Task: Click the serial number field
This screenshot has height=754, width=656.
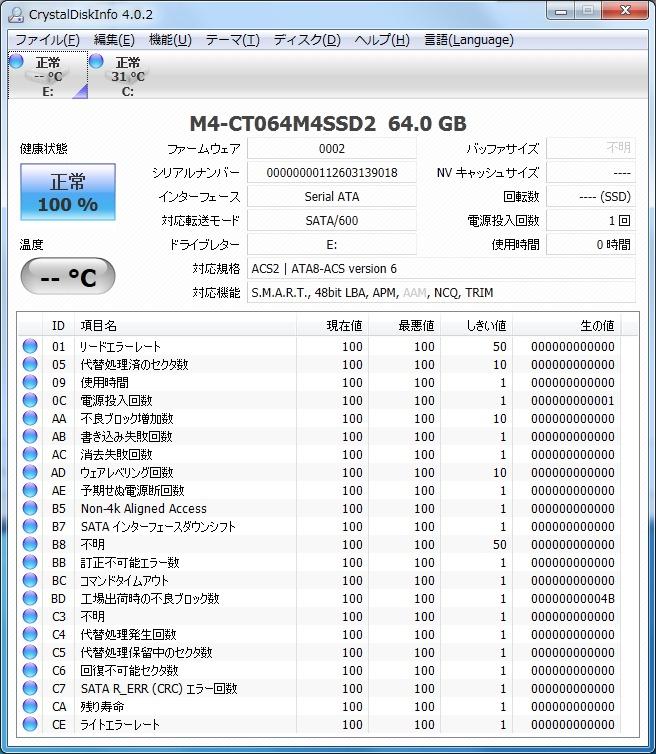Action: click(x=332, y=173)
